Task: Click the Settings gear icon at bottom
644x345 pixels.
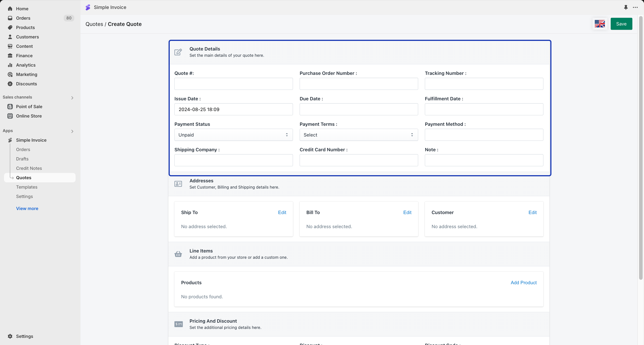Action: click(10, 336)
